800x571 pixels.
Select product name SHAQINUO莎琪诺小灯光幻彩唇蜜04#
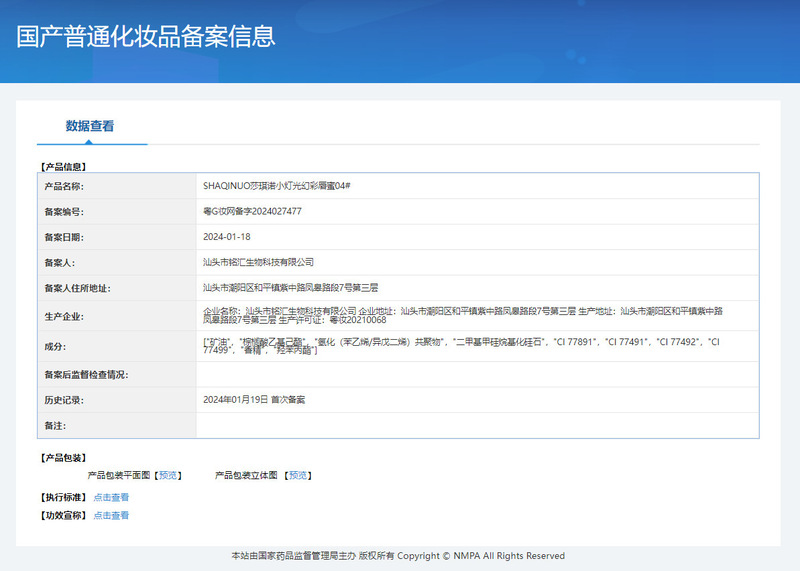[x=277, y=186]
